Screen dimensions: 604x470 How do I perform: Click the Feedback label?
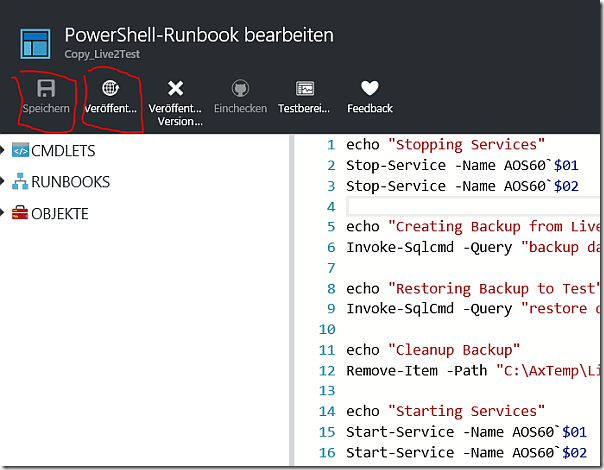(x=370, y=108)
